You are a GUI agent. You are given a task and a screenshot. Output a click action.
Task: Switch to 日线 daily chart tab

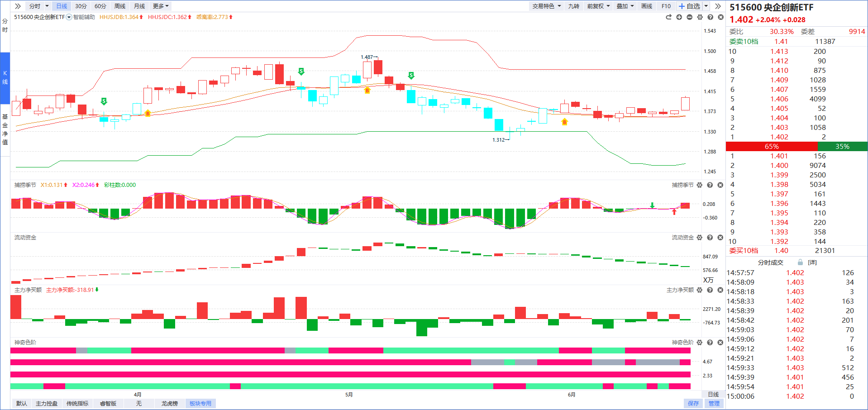tap(62, 6)
